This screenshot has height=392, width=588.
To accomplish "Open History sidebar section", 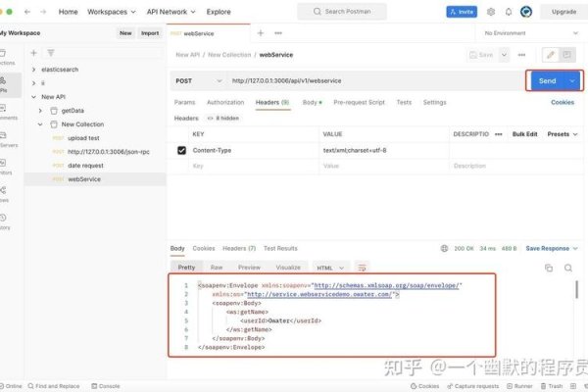I will pos(5,221).
